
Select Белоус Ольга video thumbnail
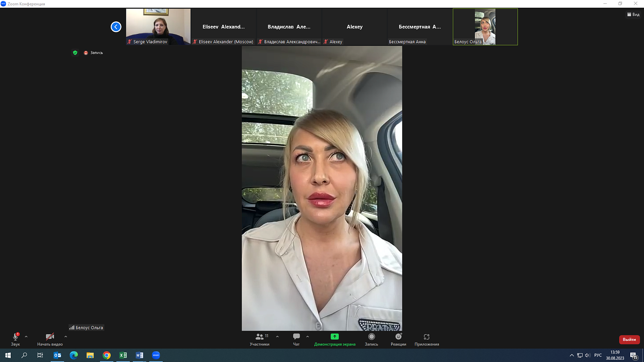pyautogui.click(x=485, y=27)
